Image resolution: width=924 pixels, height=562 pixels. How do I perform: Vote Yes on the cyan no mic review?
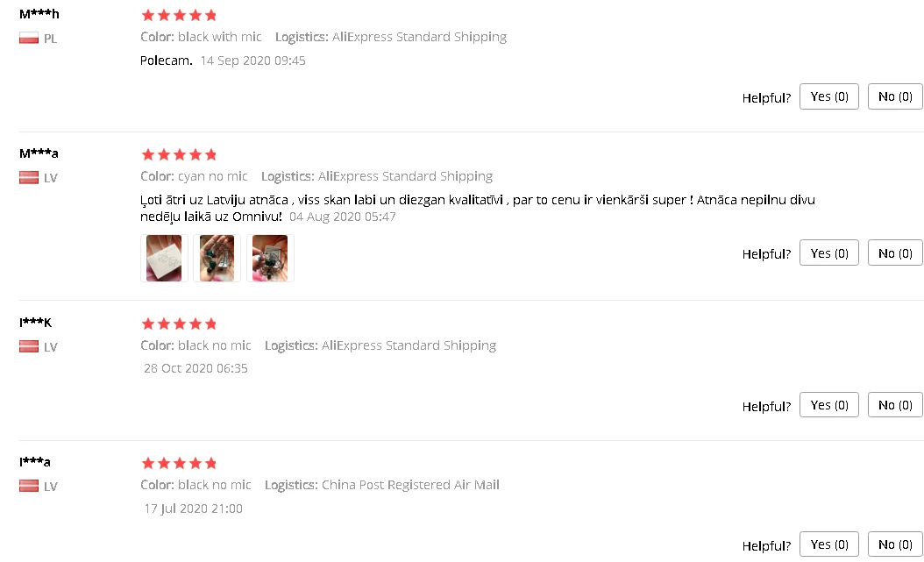pos(829,253)
